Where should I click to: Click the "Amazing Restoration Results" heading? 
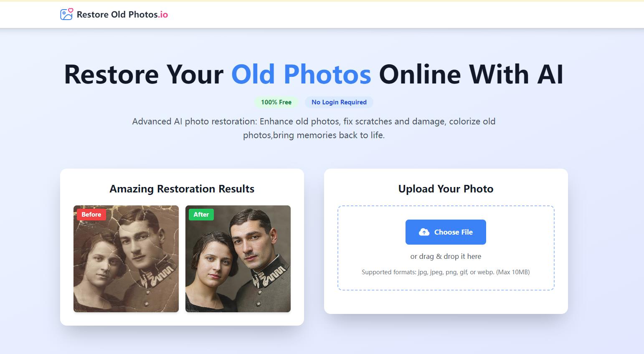coord(182,189)
